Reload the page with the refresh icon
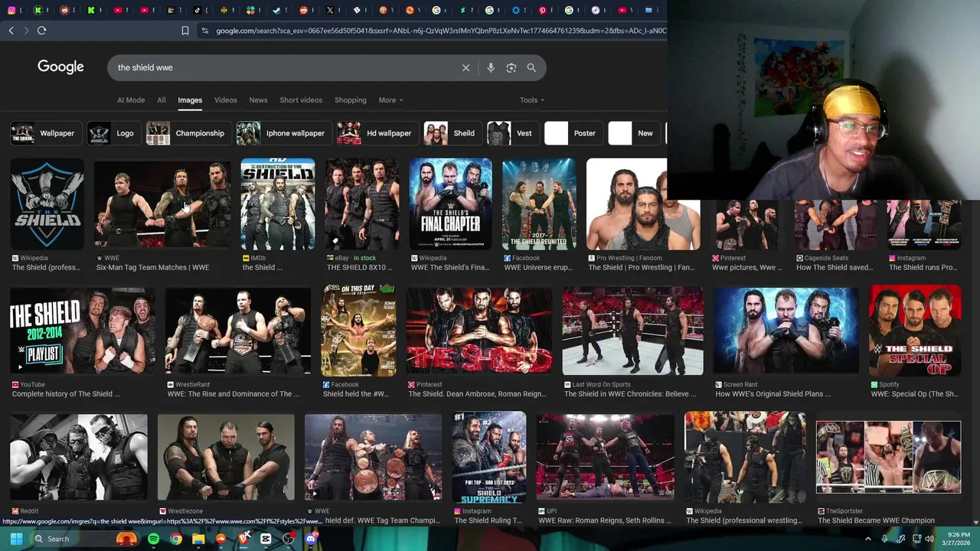Image resolution: width=980 pixels, height=551 pixels. [41, 31]
